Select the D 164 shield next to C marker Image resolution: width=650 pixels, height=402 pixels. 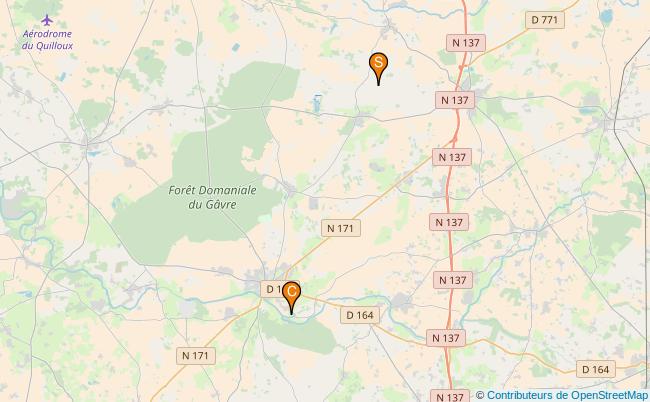(x=360, y=315)
